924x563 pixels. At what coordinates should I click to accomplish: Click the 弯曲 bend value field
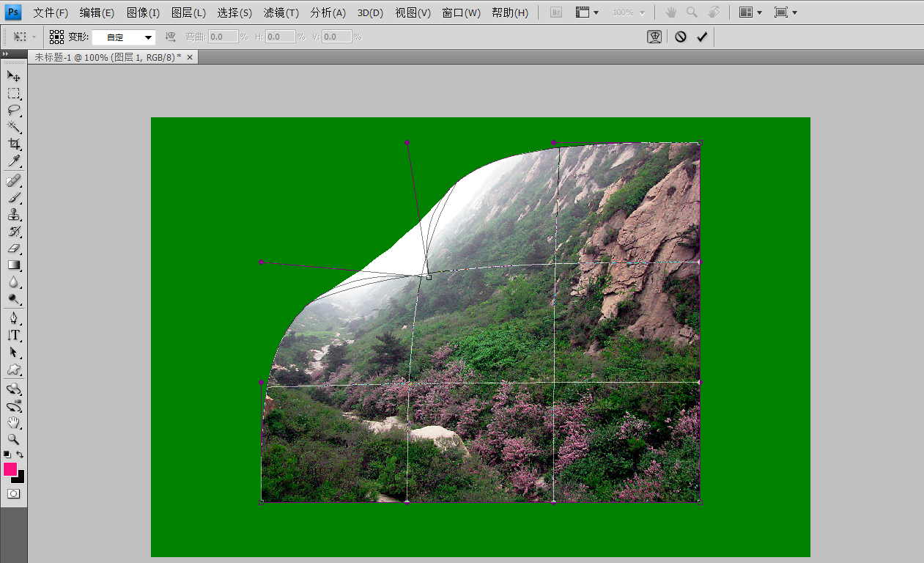(x=223, y=37)
